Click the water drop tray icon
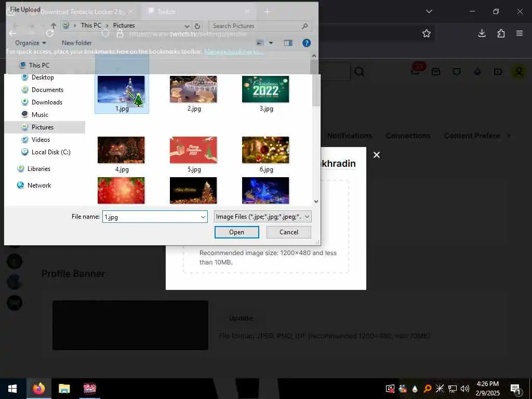The width and height of the screenshot is (532, 399). (415, 389)
